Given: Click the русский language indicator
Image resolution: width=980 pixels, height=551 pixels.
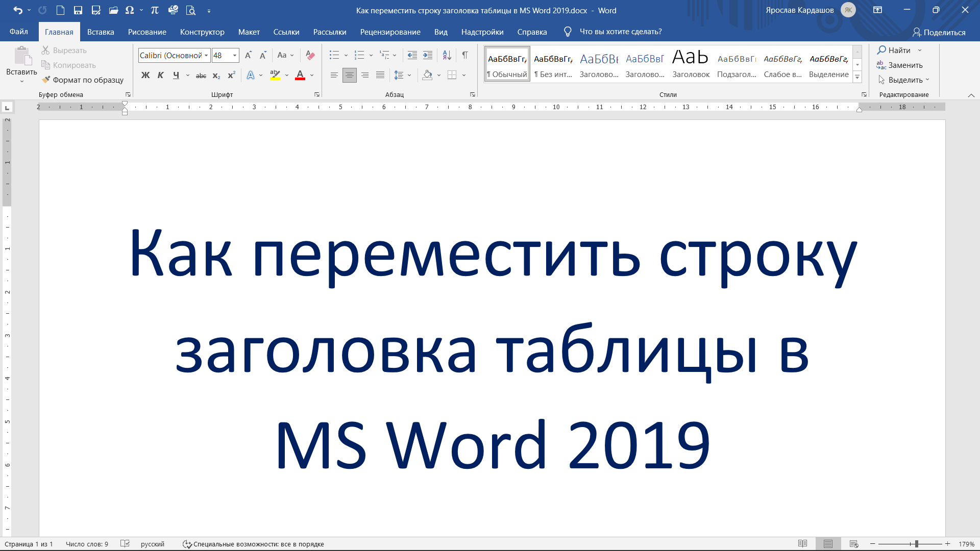Looking at the screenshot, I should [x=153, y=544].
